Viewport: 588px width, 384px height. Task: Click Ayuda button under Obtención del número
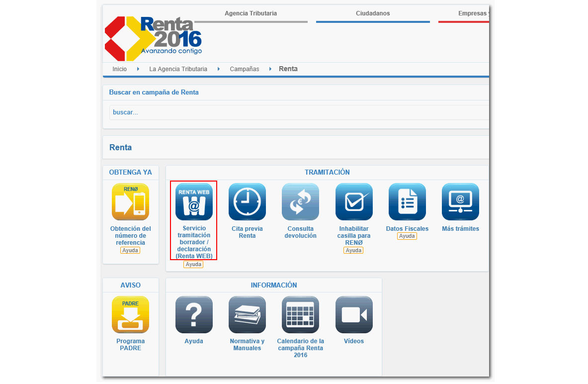pos(130,250)
